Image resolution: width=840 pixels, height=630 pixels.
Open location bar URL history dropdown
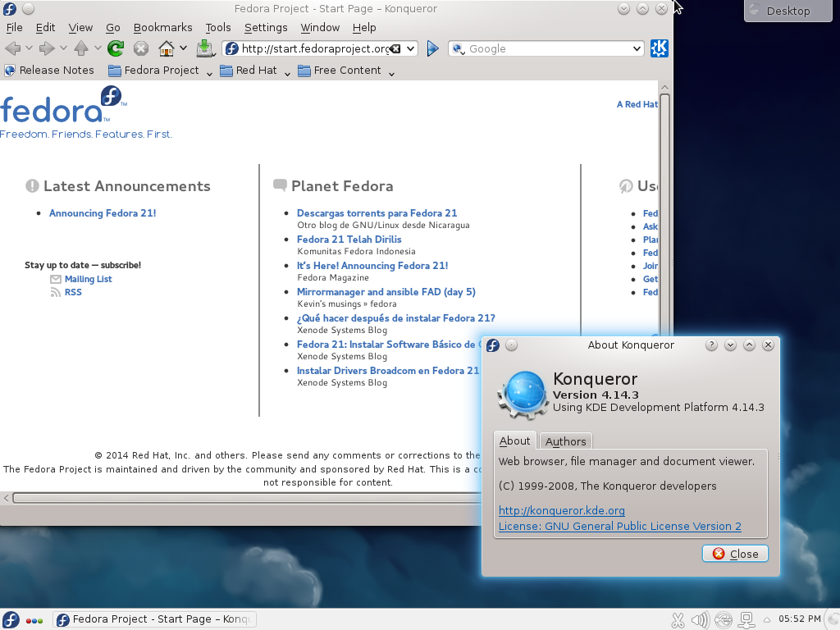(410, 48)
